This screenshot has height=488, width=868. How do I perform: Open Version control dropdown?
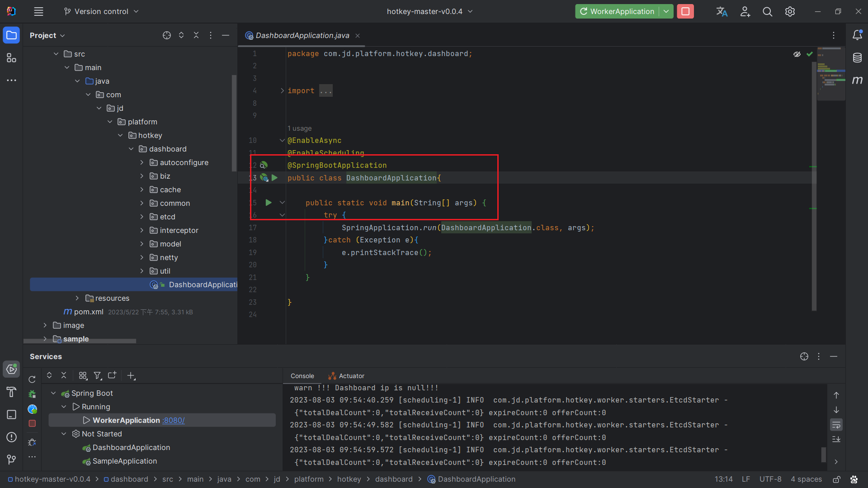(x=101, y=11)
